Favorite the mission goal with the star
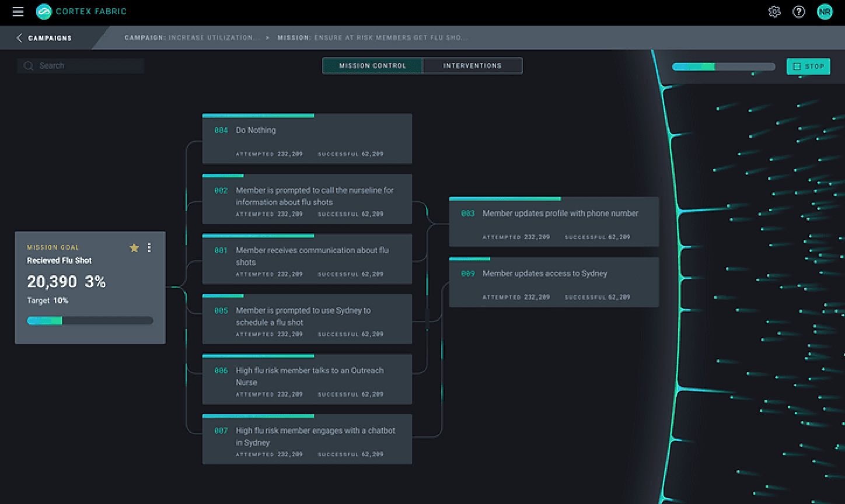845x504 pixels. (134, 248)
